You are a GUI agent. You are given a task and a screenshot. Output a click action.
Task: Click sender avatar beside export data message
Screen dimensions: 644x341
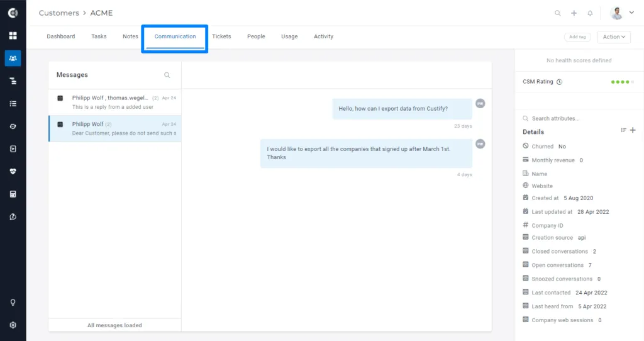click(x=480, y=104)
